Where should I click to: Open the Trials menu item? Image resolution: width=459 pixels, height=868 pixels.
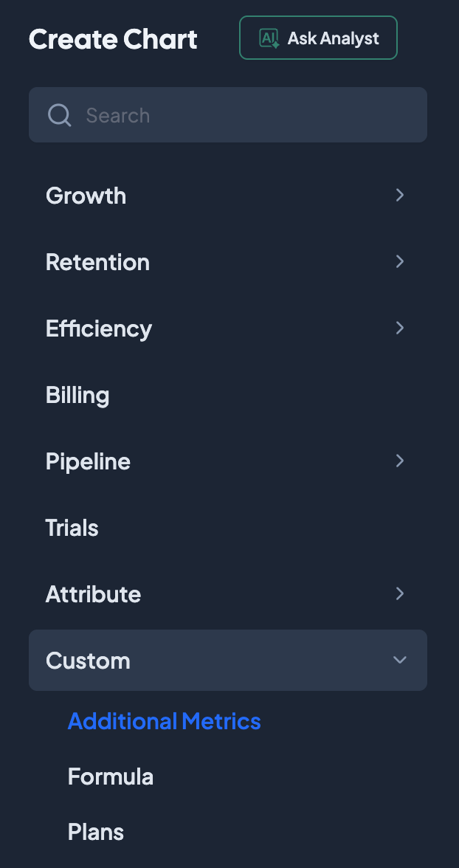click(72, 528)
